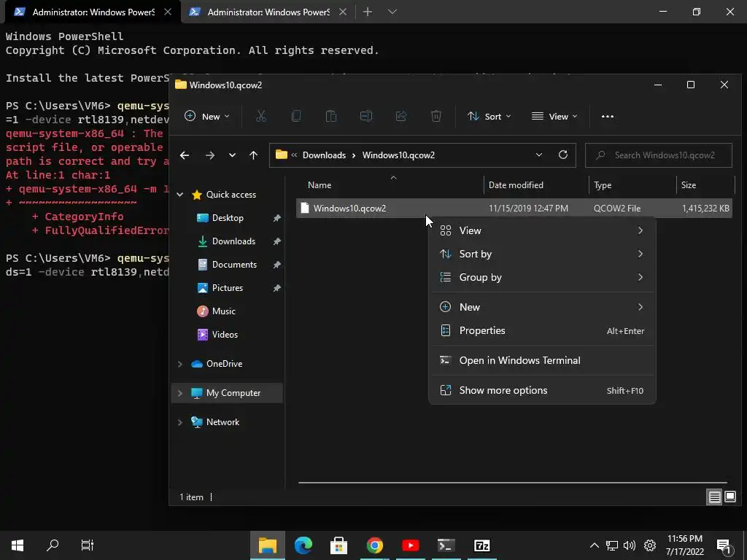
Task: Open the Group by submenu
Action: pos(542,277)
